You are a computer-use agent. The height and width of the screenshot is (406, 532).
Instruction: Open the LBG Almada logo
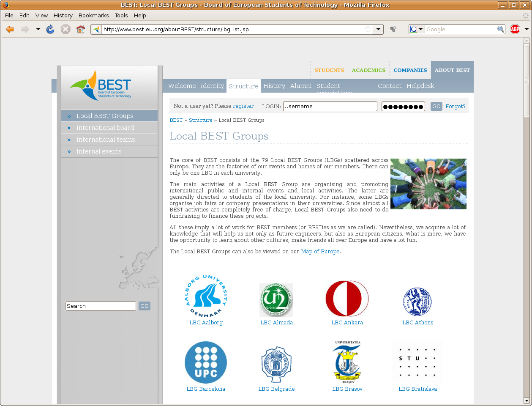[276, 300]
